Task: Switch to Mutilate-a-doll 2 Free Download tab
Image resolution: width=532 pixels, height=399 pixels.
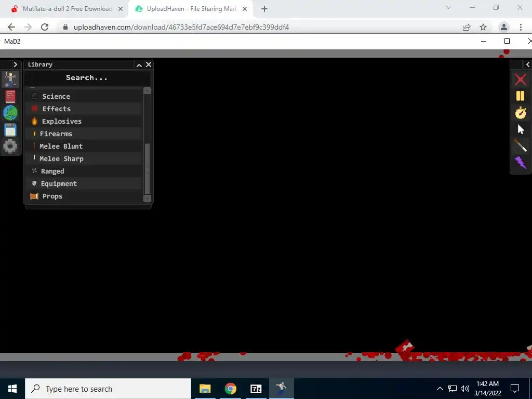Action: coord(67,9)
